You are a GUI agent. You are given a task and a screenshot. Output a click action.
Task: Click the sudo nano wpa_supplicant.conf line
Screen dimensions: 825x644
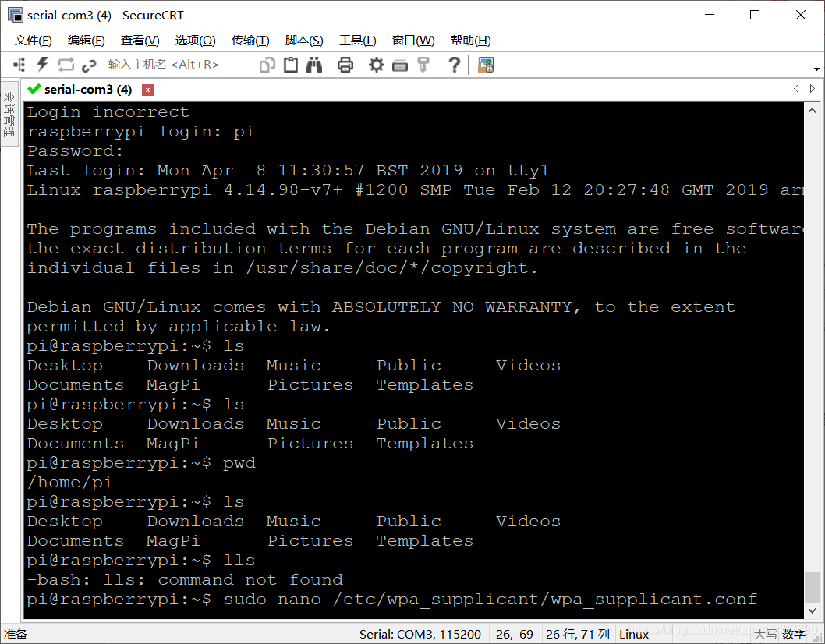coord(392,600)
